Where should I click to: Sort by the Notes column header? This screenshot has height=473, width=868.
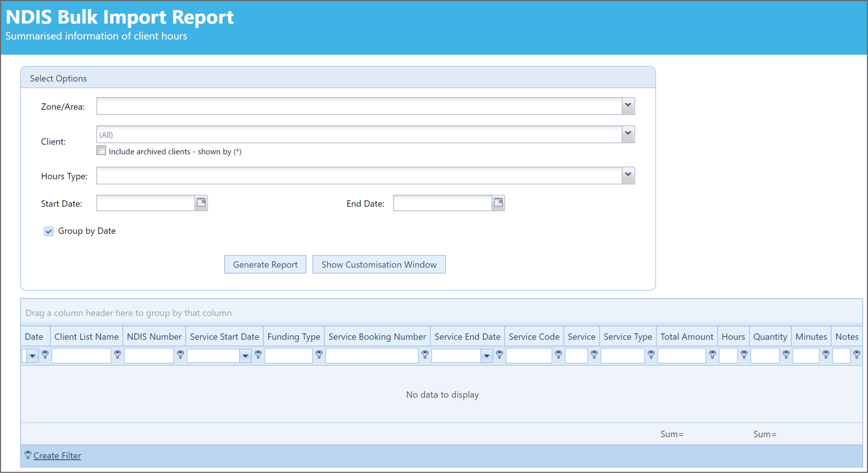tap(847, 336)
